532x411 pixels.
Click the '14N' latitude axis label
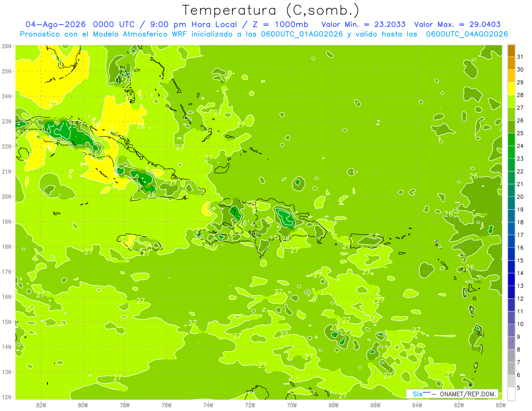pos(6,347)
